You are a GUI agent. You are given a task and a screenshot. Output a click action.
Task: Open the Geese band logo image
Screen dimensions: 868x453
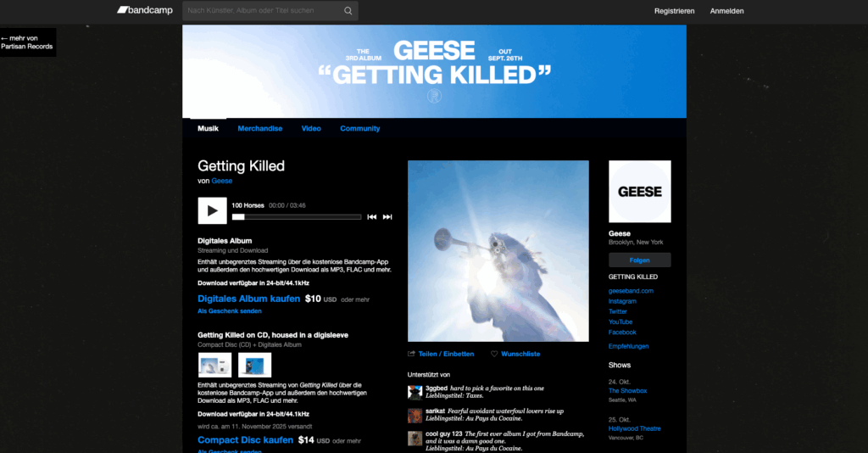(639, 192)
